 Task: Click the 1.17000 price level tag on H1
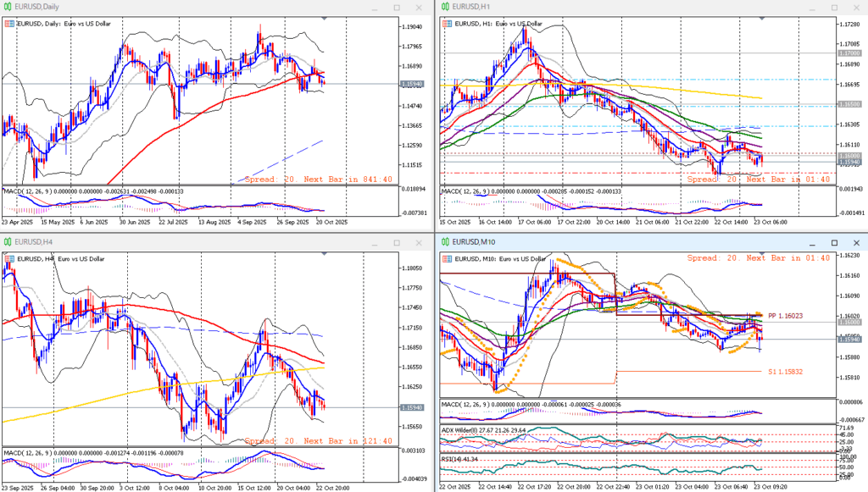click(x=849, y=53)
